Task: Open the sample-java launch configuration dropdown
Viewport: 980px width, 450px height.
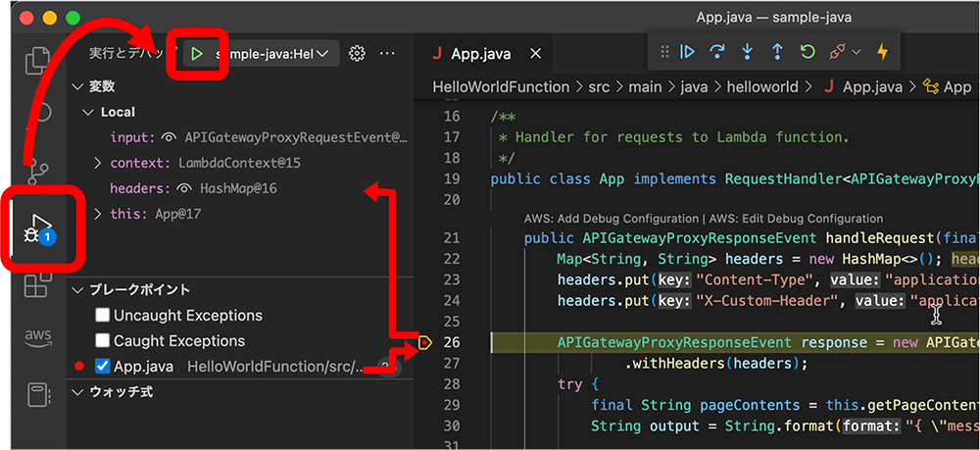Action: point(273,54)
